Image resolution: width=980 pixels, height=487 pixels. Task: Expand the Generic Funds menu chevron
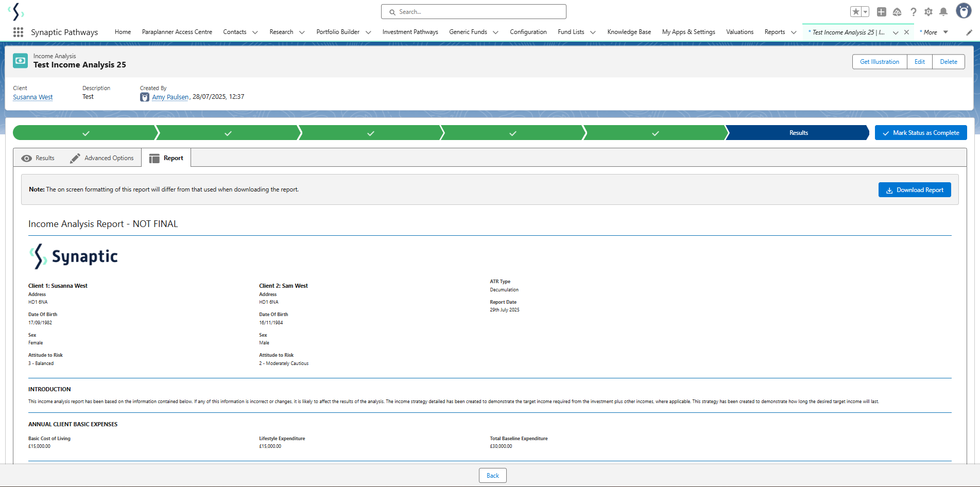(495, 32)
